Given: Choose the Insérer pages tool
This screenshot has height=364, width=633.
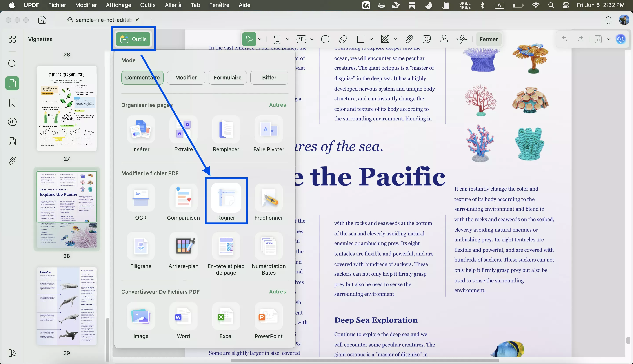Looking at the screenshot, I should [141, 134].
